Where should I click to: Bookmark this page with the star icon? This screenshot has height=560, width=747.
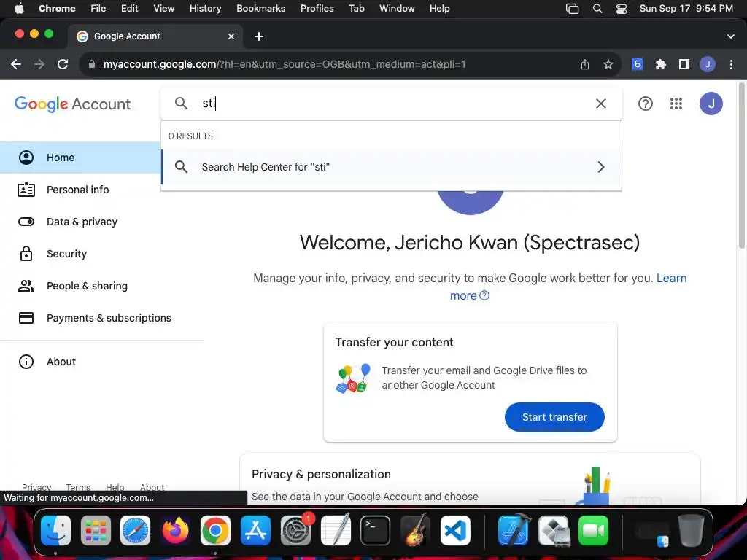[x=608, y=64]
